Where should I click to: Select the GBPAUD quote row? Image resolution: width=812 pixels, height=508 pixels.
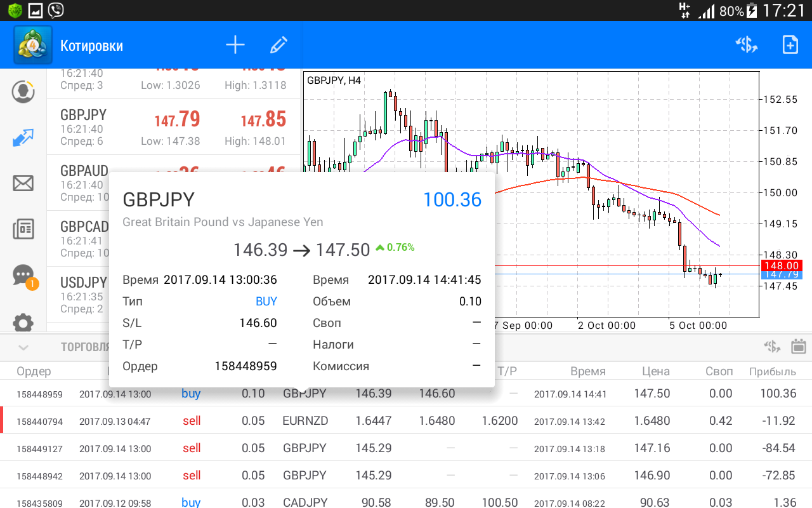173,183
